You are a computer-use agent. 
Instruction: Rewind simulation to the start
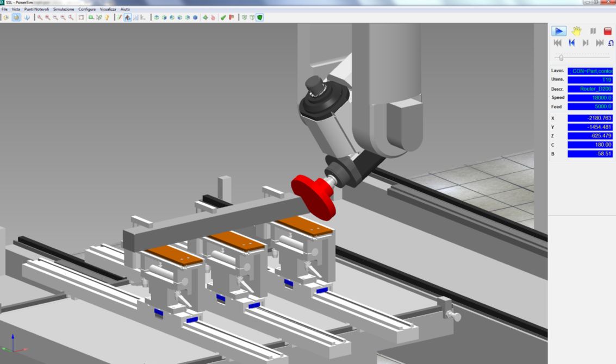pos(557,43)
